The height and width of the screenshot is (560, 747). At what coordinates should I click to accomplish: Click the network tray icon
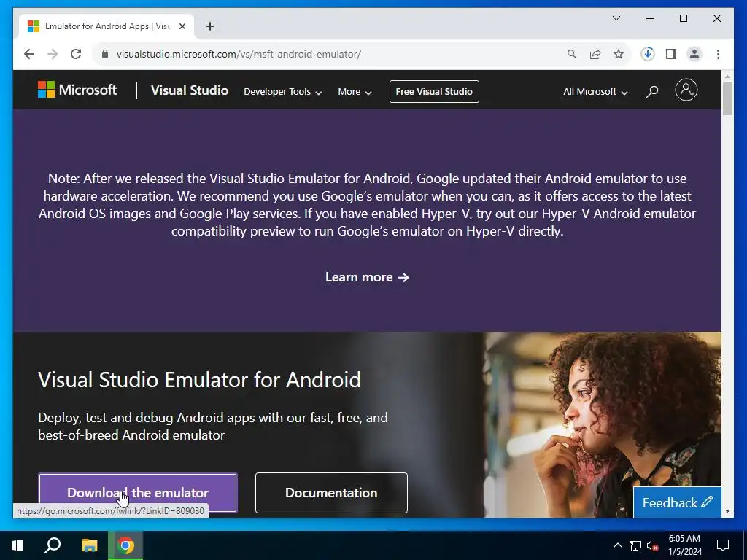tap(635, 545)
